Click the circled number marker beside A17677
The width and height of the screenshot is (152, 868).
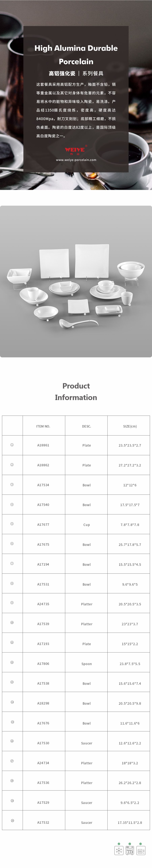coord(12,524)
